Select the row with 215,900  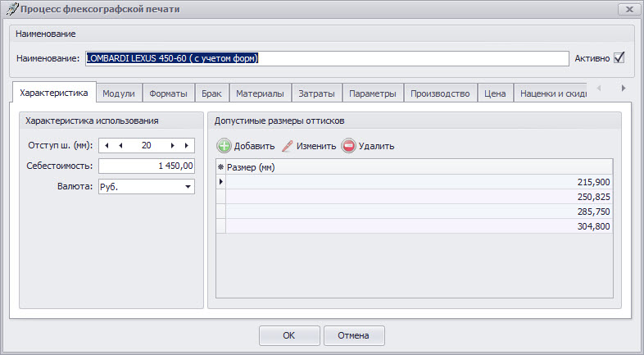pyautogui.click(x=420, y=182)
